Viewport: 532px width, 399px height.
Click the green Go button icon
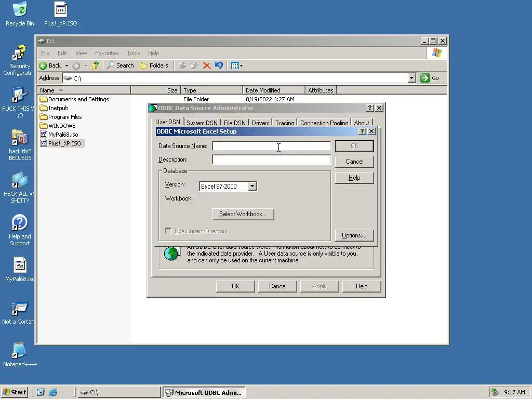[x=425, y=78]
